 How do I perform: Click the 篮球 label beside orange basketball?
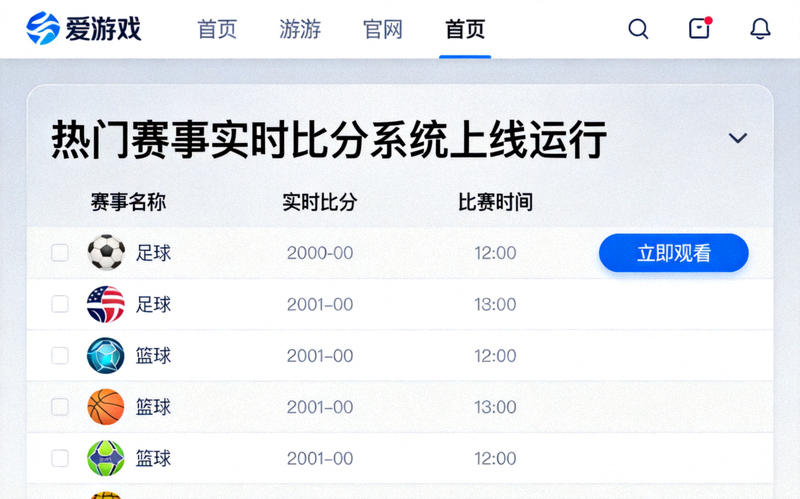tap(153, 407)
